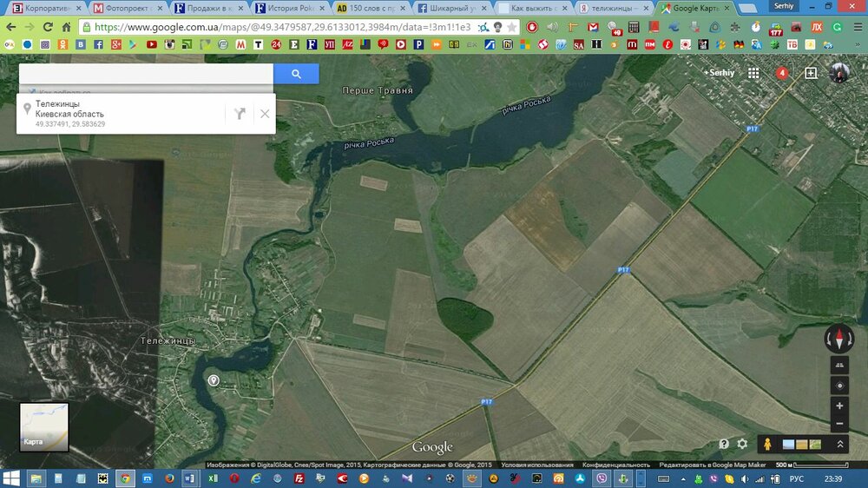Zoom out of the map
The height and width of the screenshot is (488, 868).
[839, 424]
